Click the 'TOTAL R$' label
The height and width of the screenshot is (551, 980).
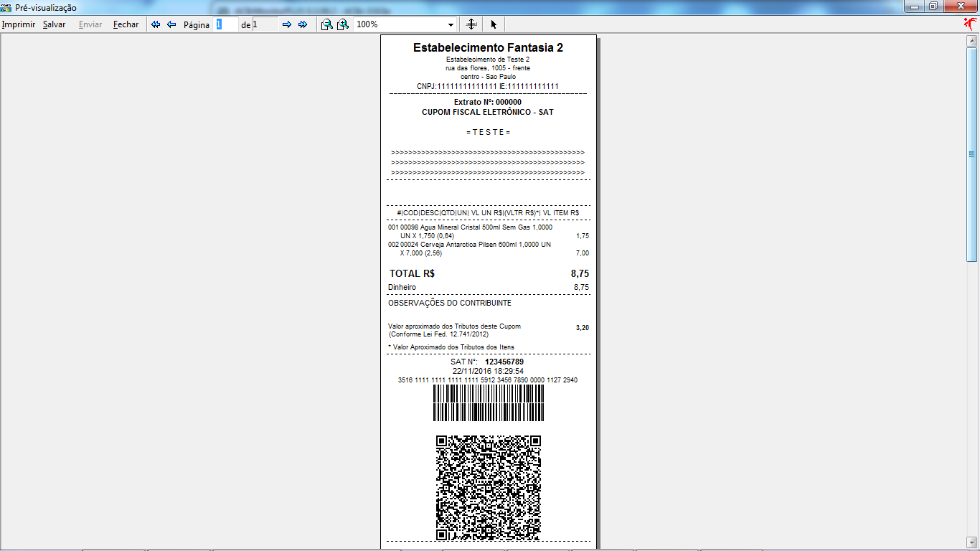(x=413, y=273)
